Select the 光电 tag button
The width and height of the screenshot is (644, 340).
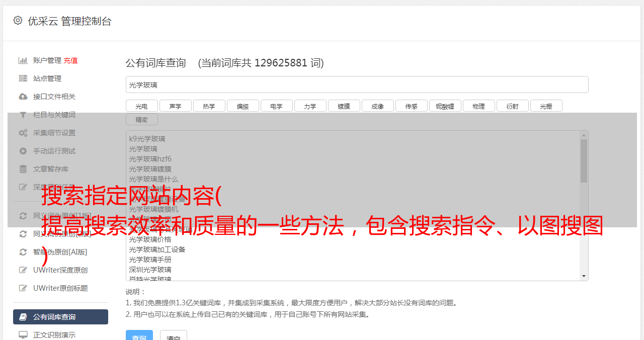pyautogui.click(x=141, y=106)
